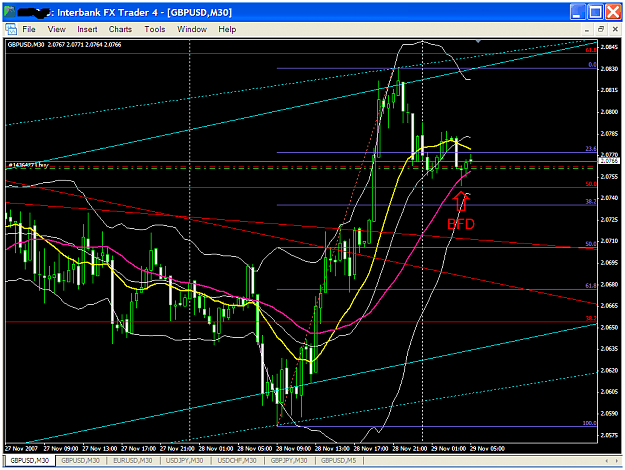Click the 2.0830 price axis label
Image resolution: width=625 pixels, height=470 pixels.
click(609, 69)
